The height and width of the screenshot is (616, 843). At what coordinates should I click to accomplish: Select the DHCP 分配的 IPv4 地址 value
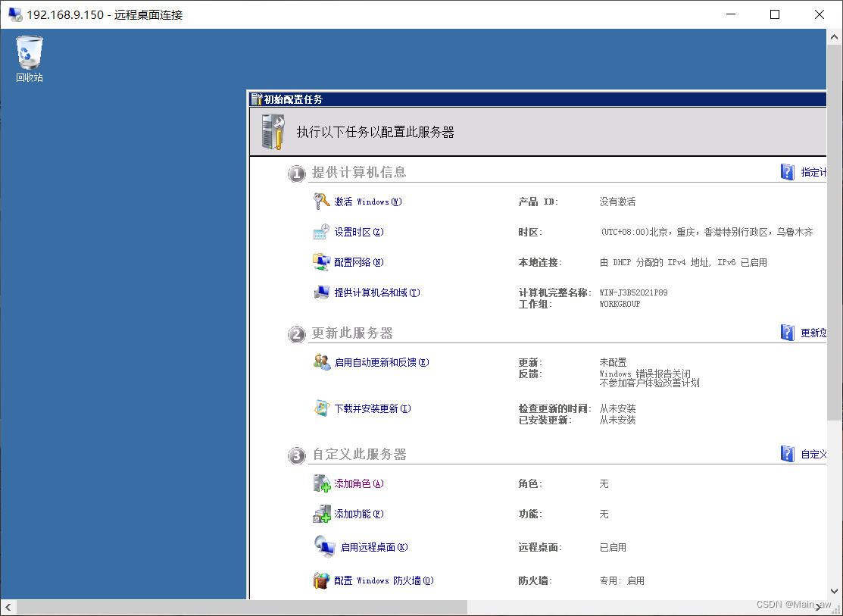click(x=682, y=263)
